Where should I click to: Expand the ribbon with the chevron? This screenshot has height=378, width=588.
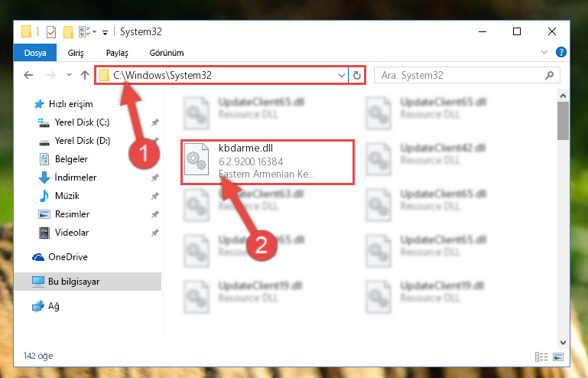click(x=544, y=52)
